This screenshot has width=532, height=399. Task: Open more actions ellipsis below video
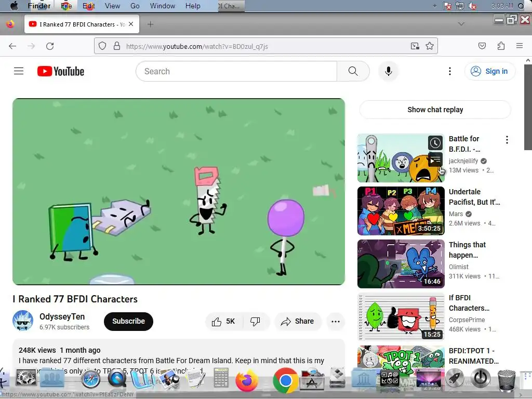coord(336,321)
